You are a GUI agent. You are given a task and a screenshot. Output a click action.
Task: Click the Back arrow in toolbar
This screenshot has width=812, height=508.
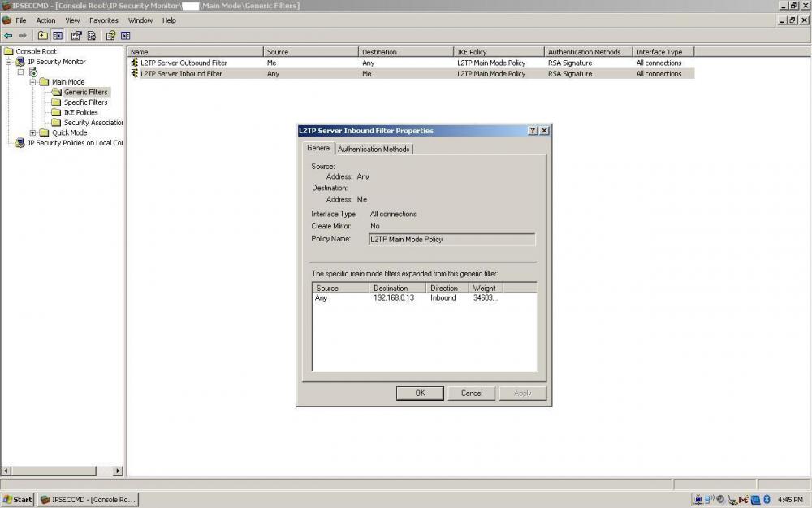[x=8, y=36]
